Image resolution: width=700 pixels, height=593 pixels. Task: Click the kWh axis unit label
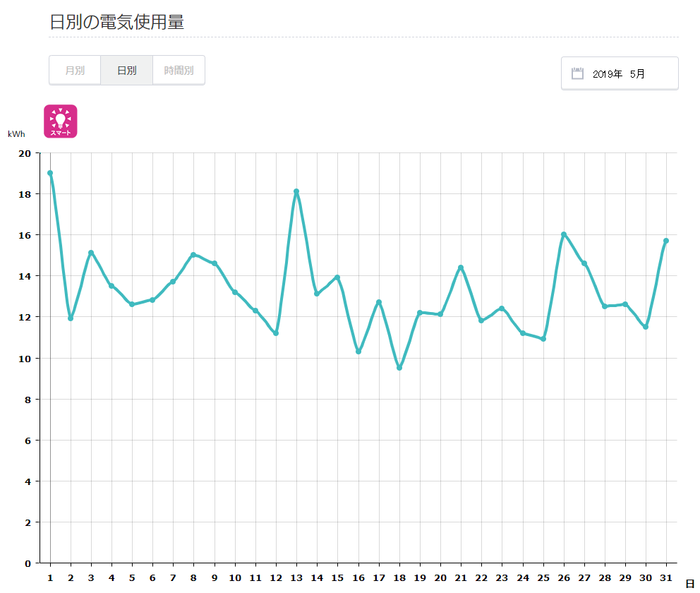pos(16,134)
